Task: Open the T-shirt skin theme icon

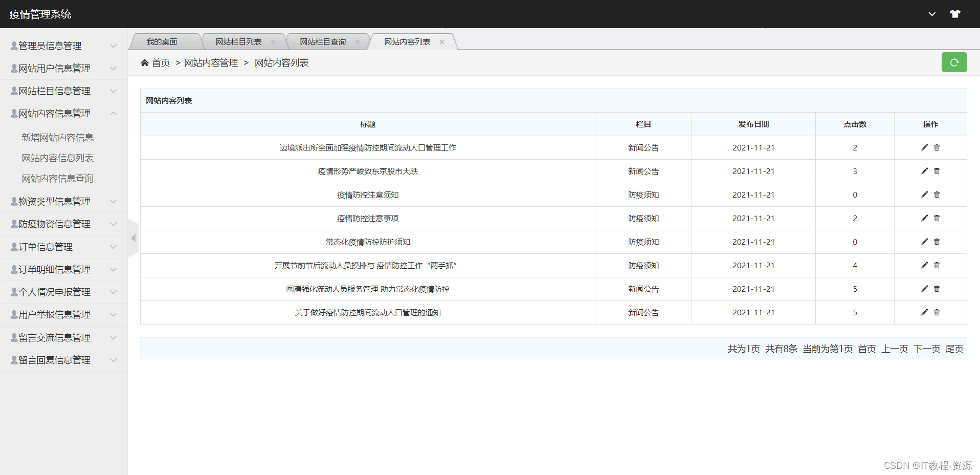Action: (x=955, y=14)
